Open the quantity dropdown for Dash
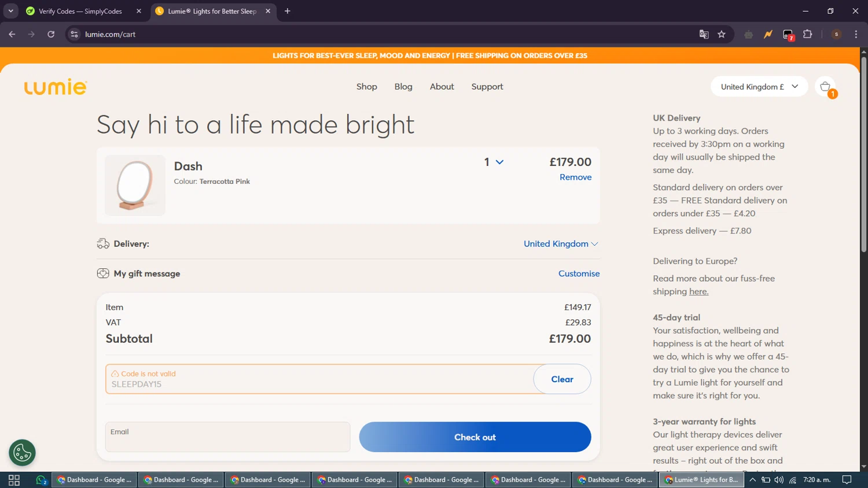 click(494, 162)
